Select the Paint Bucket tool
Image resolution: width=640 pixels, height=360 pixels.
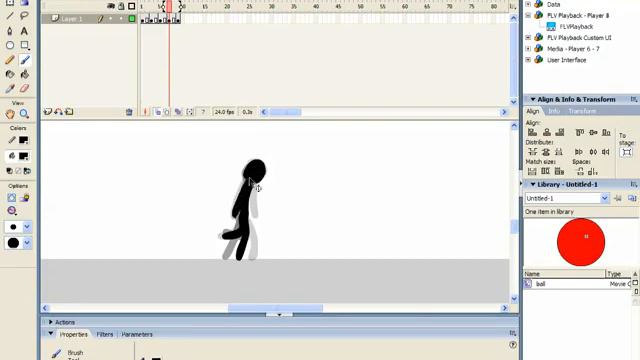(24, 74)
